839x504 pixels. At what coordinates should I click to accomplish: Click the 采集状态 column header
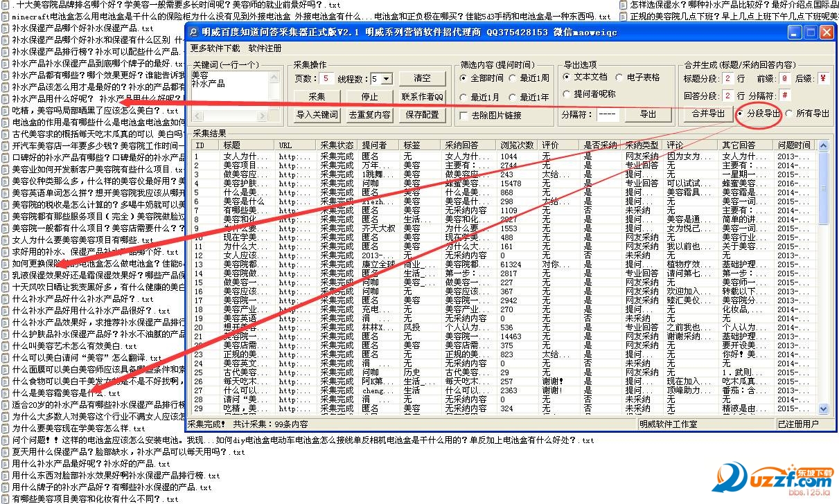coord(337,145)
